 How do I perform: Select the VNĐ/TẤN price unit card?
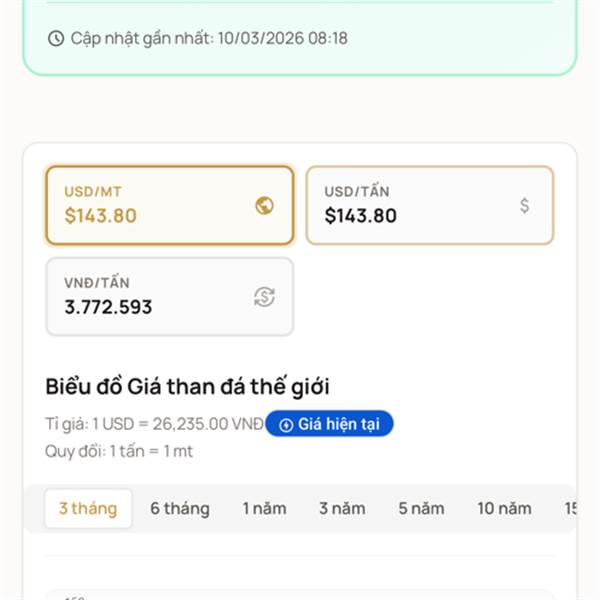[170, 297]
